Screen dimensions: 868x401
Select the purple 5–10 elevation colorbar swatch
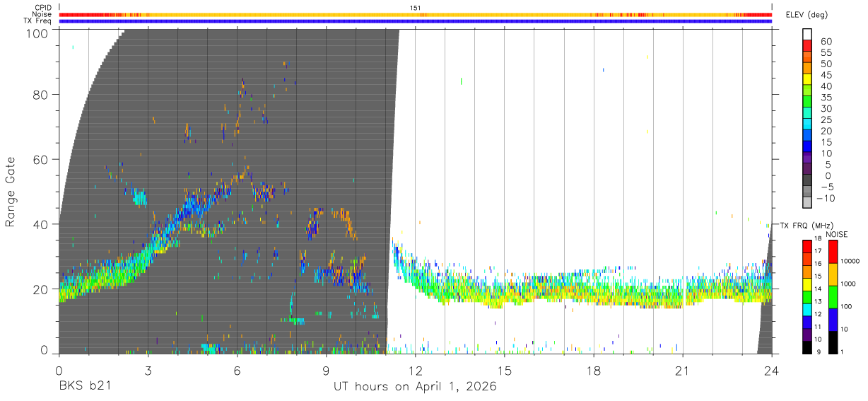808,158
